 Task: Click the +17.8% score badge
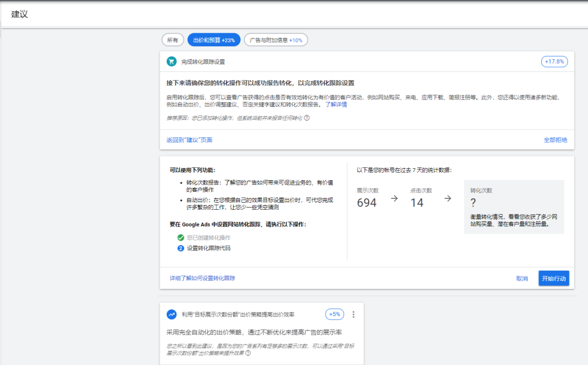(x=554, y=62)
